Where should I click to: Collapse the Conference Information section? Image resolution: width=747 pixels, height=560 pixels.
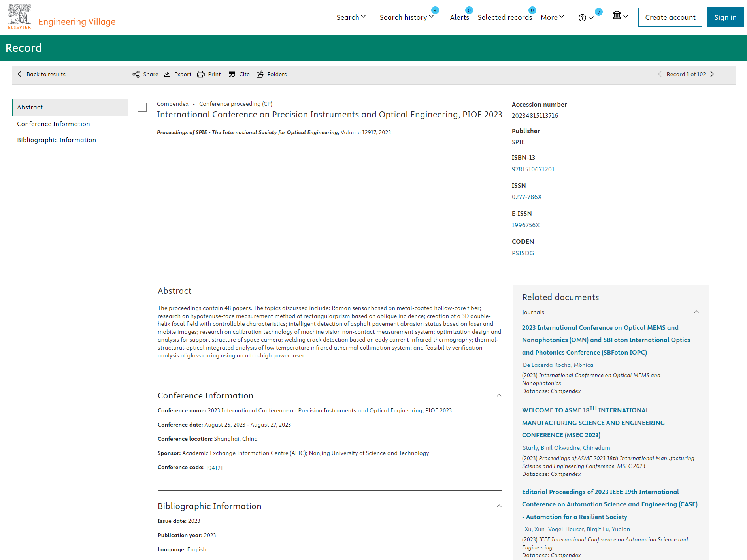pos(499,395)
